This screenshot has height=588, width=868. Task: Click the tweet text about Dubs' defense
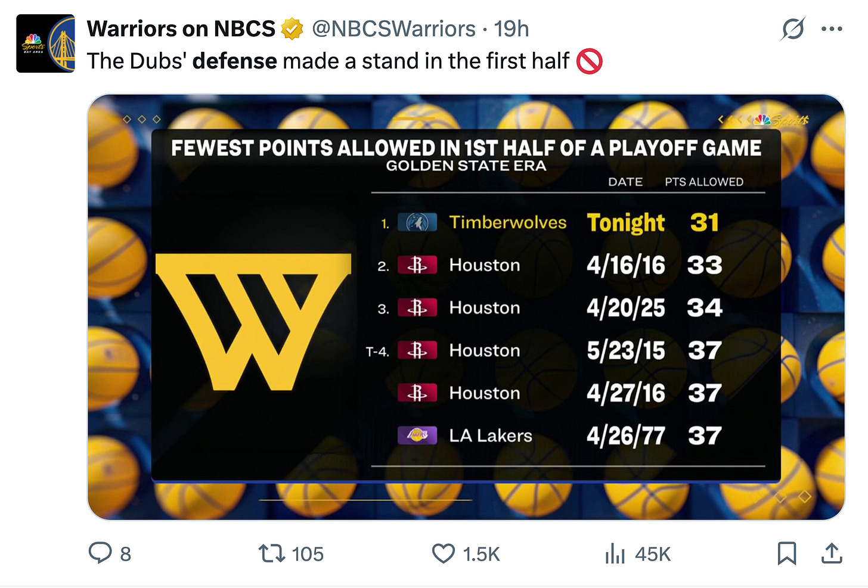point(345,61)
